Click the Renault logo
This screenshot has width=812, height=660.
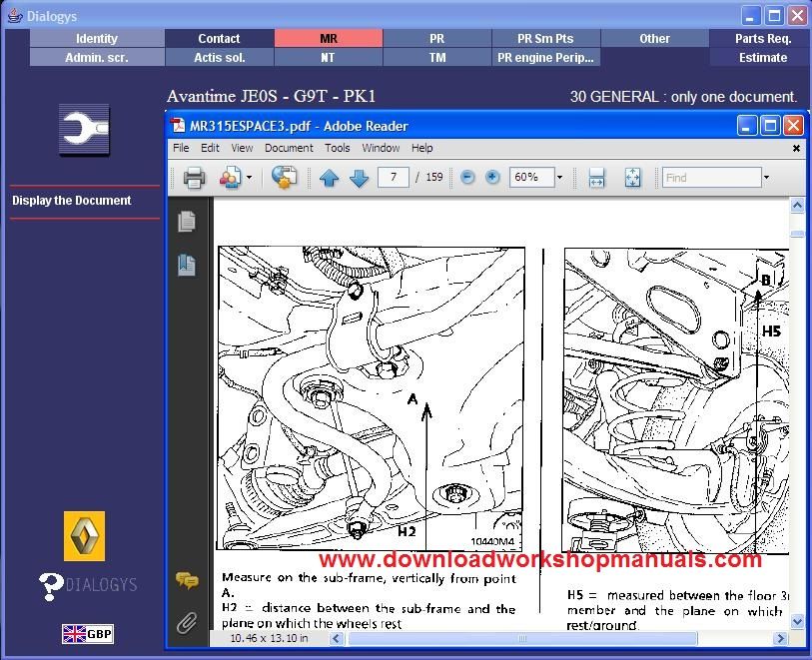coord(84,536)
